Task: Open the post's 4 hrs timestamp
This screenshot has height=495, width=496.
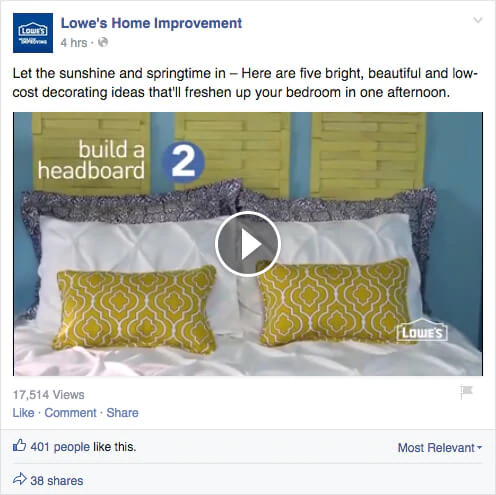Action: [x=74, y=43]
